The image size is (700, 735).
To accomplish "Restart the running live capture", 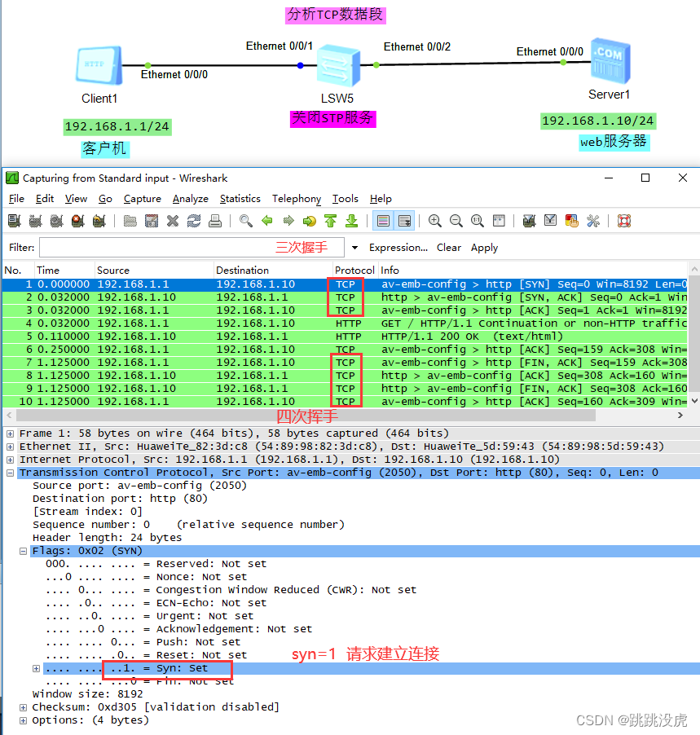I will (99, 221).
